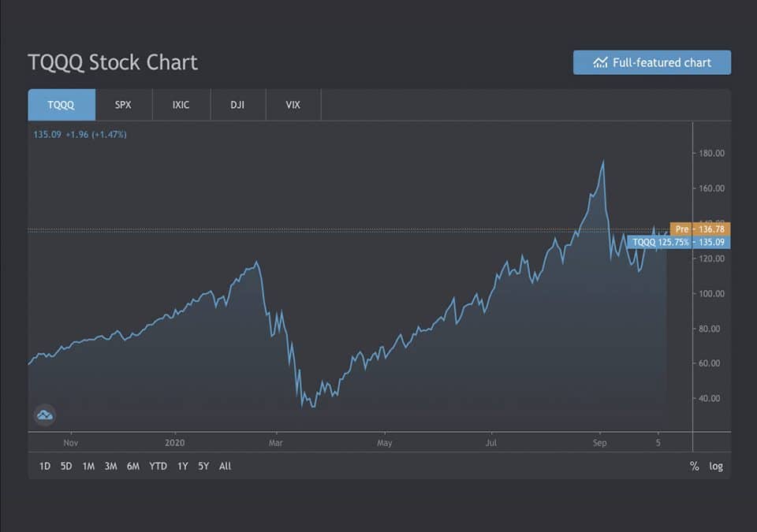This screenshot has width=757, height=532.
Task: Switch to the IXIC tab
Action: (x=181, y=105)
